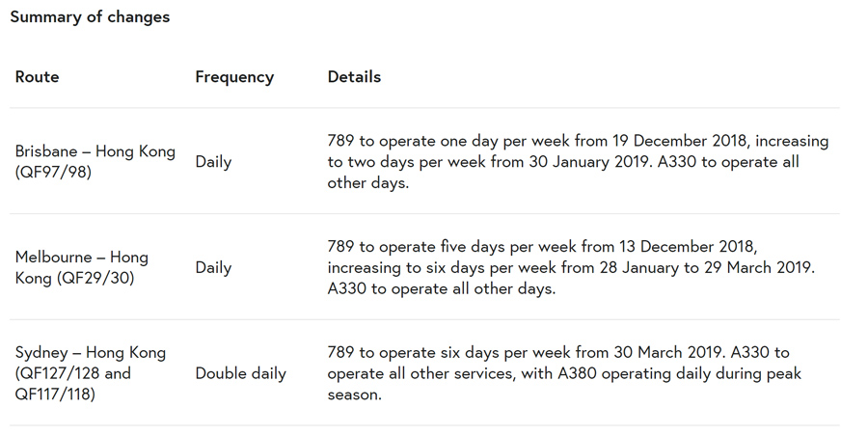Click the "Sydney – Hong Kong" route name
The image size is (868, 435).
click(x=91, y=353)
